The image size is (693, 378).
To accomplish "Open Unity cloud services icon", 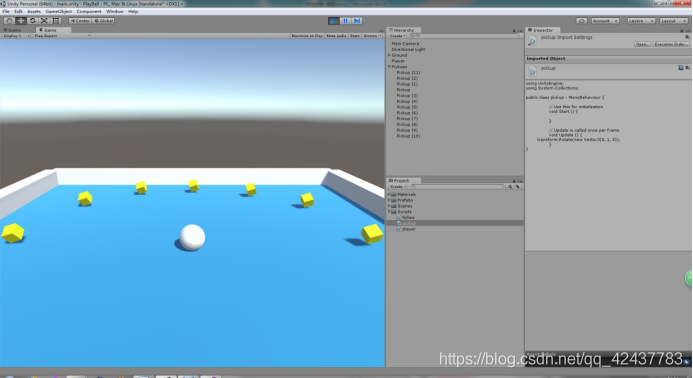I will [x=582, y=21].
